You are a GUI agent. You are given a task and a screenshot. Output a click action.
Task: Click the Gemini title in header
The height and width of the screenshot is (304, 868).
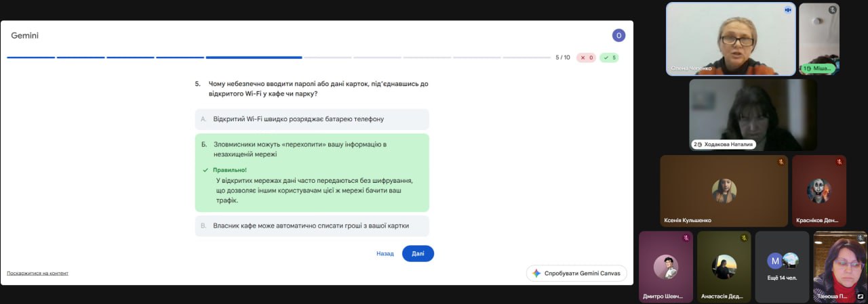click(24, 36)
